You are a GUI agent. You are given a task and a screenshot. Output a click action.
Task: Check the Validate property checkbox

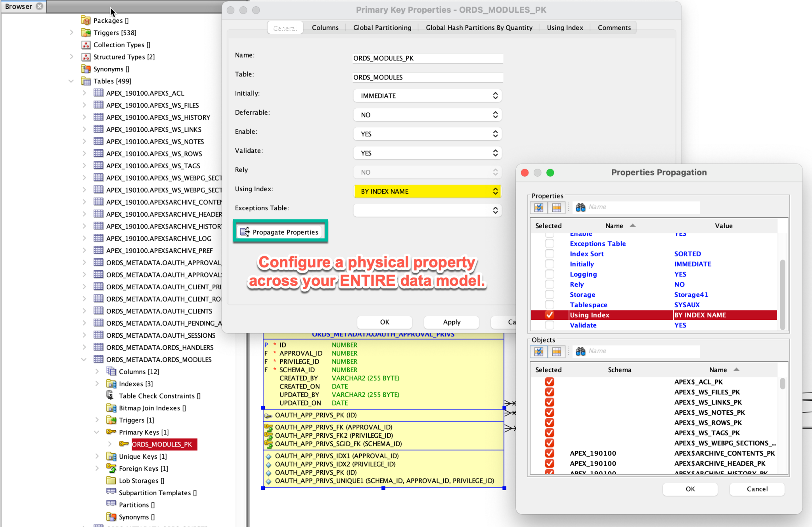coord(550,325)
